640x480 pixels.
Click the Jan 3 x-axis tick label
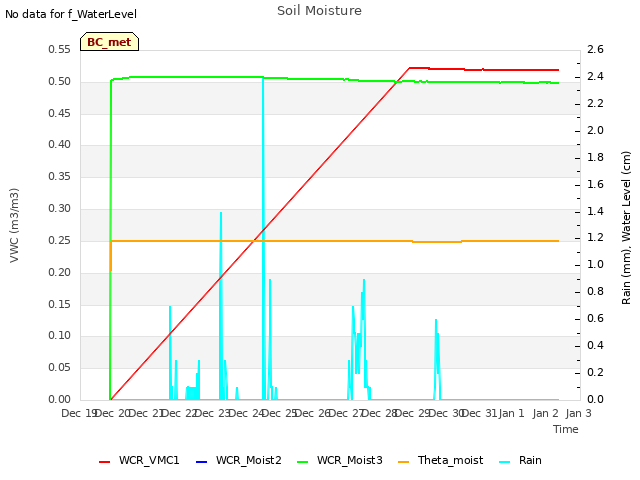pyautogui.click(x=578, y=413)
